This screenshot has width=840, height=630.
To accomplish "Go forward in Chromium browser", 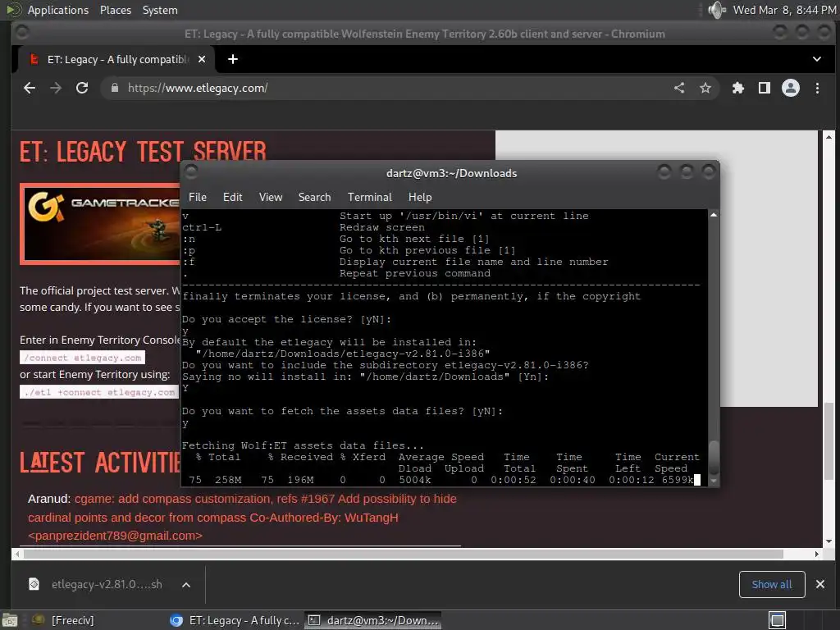I will coord(56,88).
